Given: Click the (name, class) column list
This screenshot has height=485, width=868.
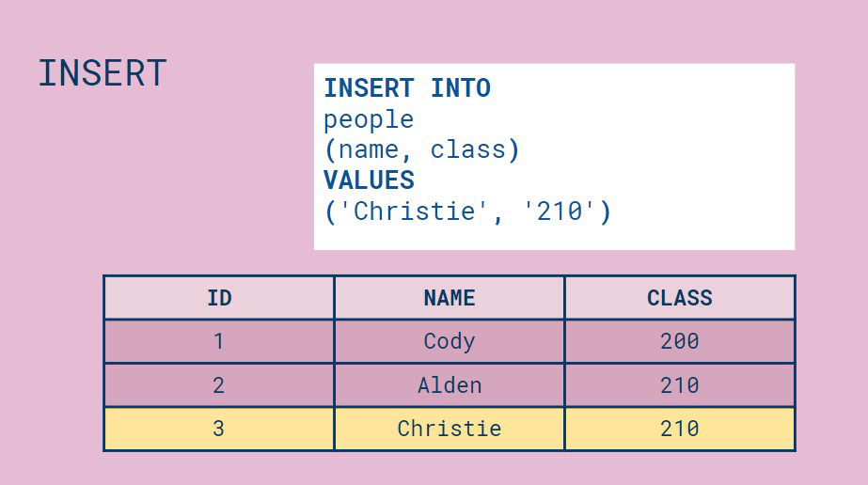Looking at the screenshot, I should click(422, 149).
